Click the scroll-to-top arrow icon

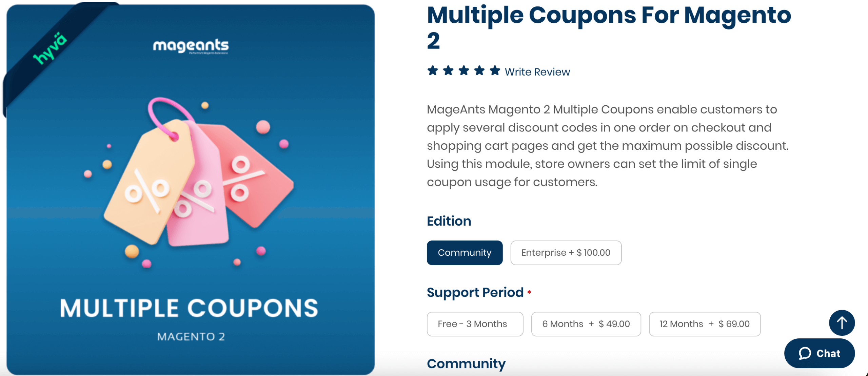coord(842,322)
